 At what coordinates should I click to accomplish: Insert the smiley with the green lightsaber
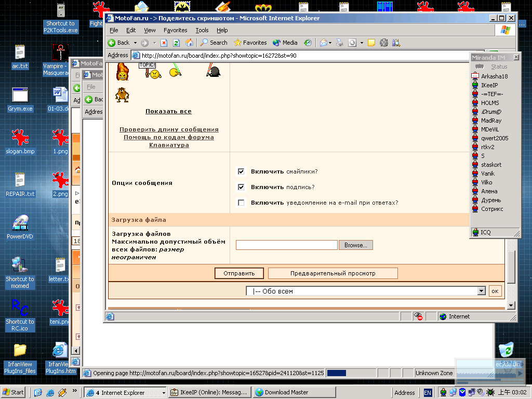176,70
